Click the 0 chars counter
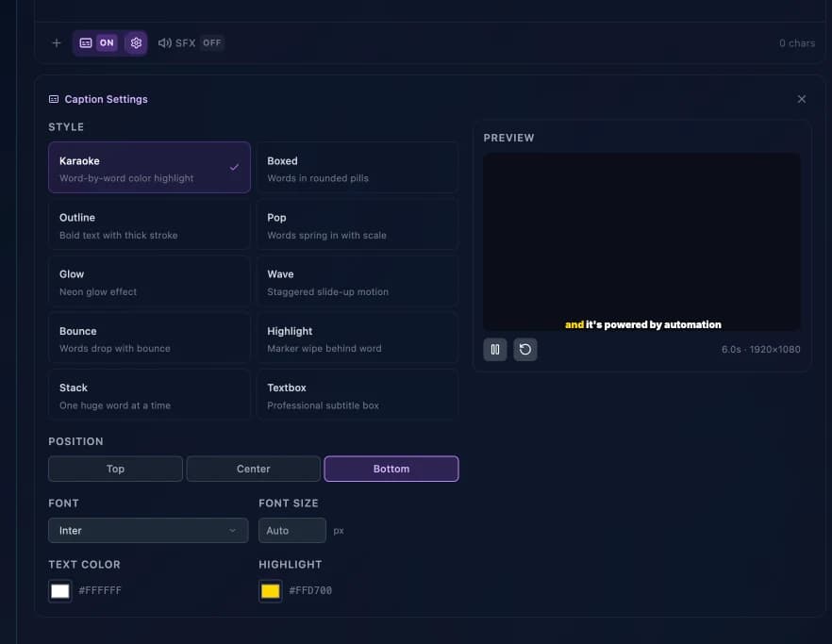 click(x=797, y=43)
